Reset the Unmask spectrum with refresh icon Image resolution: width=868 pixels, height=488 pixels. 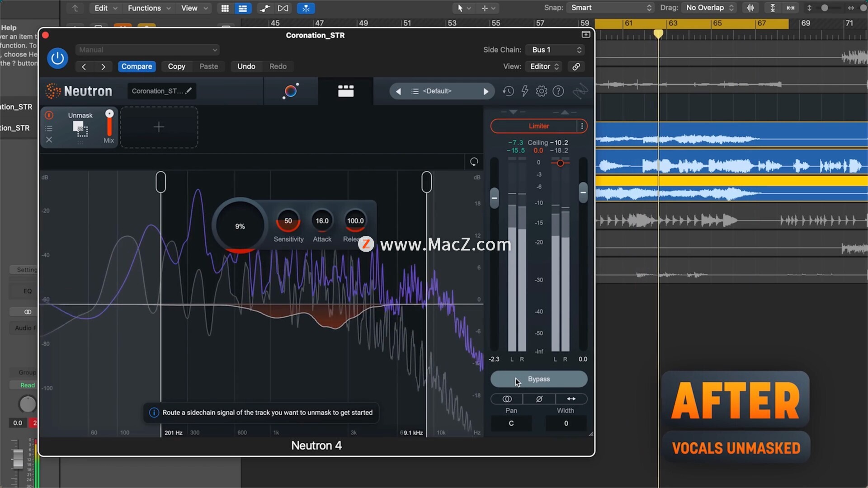click(x=474, y=162)
